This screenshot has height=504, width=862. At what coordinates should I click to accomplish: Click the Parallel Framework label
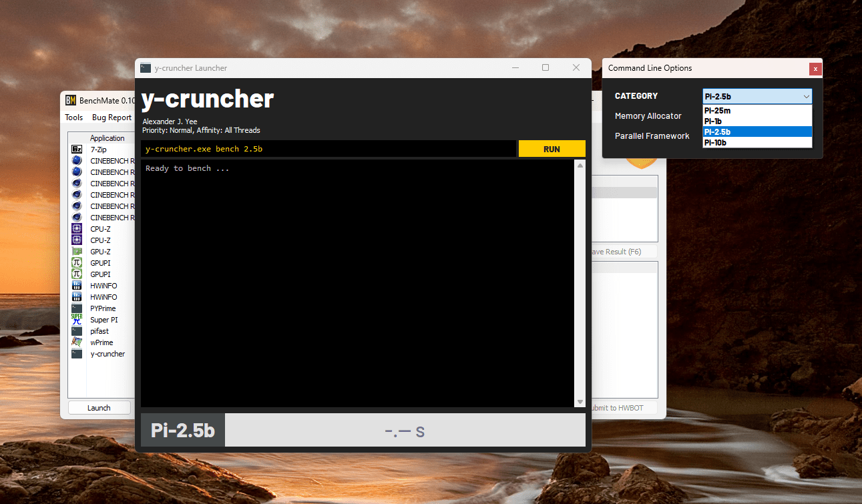coord(652,136)
